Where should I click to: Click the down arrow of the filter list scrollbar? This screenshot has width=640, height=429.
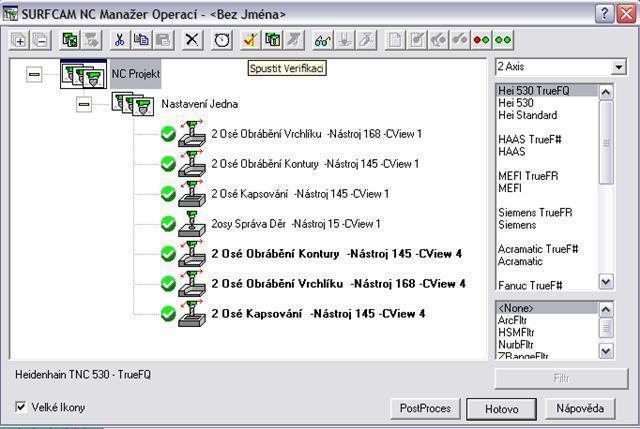coord(606,351)
